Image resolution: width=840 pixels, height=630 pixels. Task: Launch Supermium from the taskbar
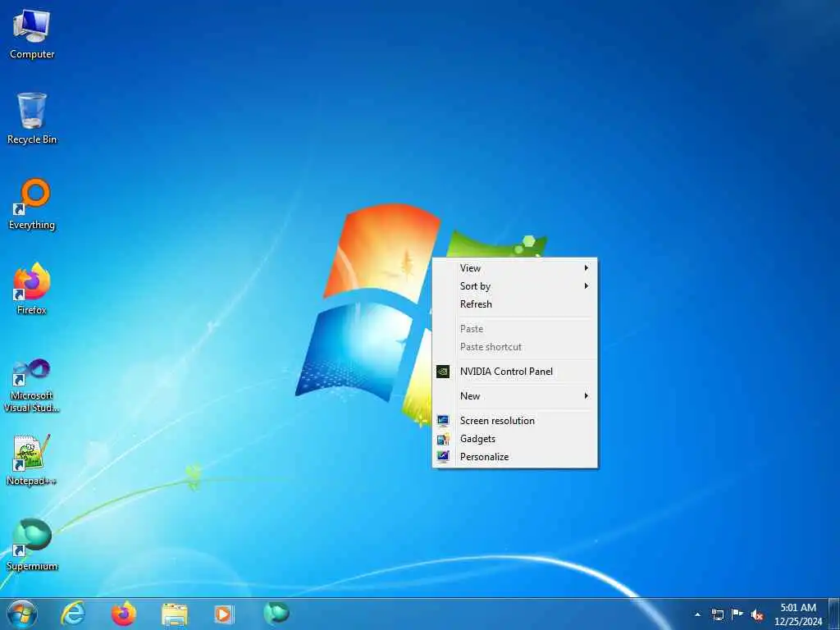coord(276,613)
